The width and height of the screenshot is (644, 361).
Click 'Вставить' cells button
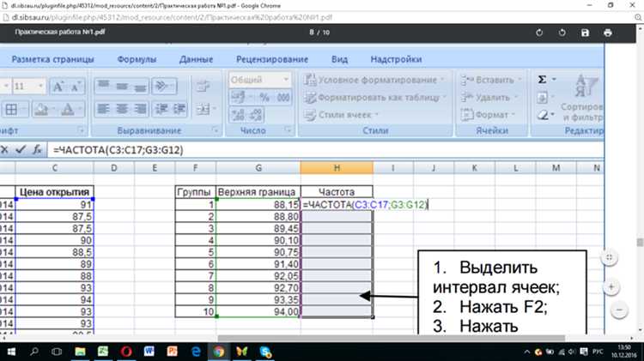491,80
